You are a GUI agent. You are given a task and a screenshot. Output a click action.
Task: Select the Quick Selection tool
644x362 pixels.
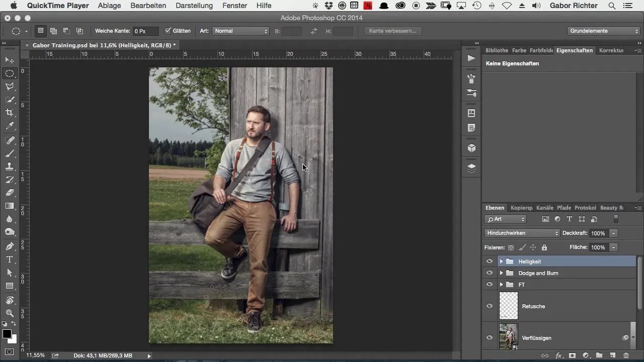tap(10, 100)
